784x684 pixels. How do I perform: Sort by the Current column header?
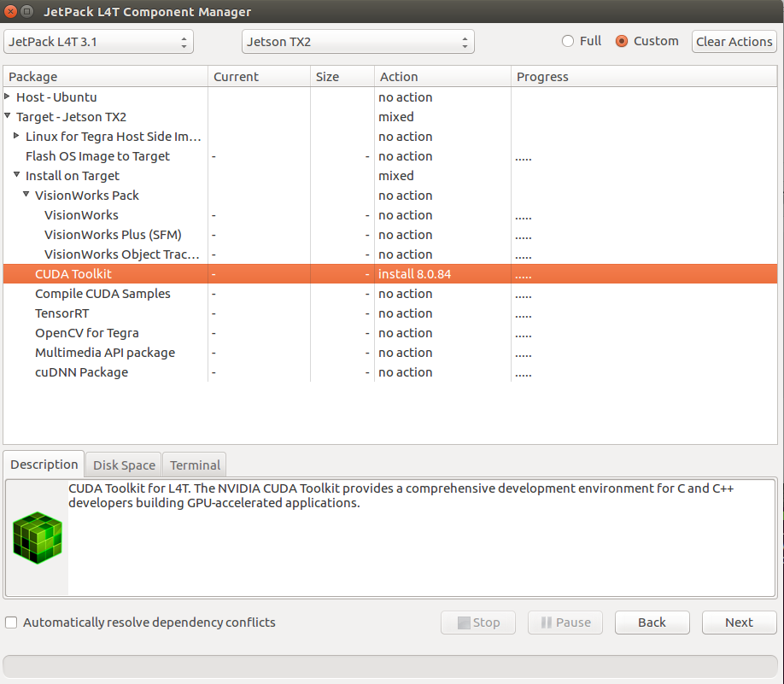[259, 77]
